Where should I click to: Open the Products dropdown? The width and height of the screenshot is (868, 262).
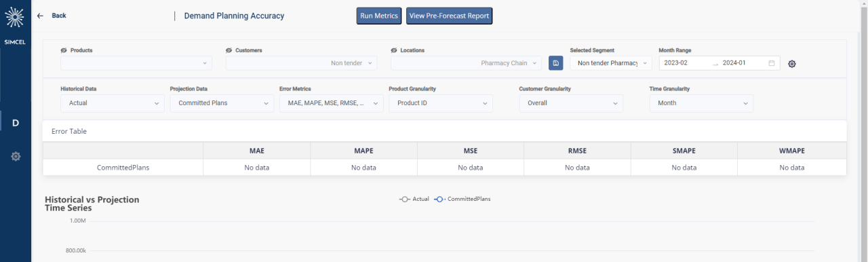pos(136,63)
